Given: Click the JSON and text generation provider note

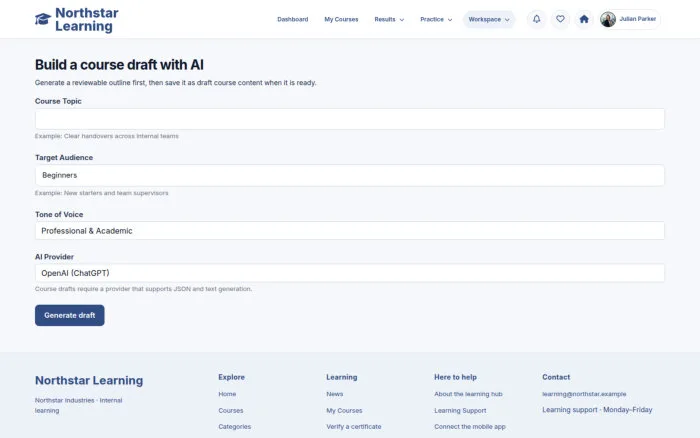Looking at the screenshot, I should pos(143,289).
